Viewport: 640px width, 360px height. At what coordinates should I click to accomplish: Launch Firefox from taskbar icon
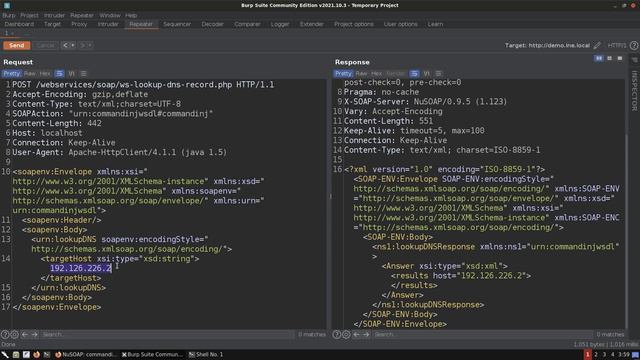[x=36, y=354]
